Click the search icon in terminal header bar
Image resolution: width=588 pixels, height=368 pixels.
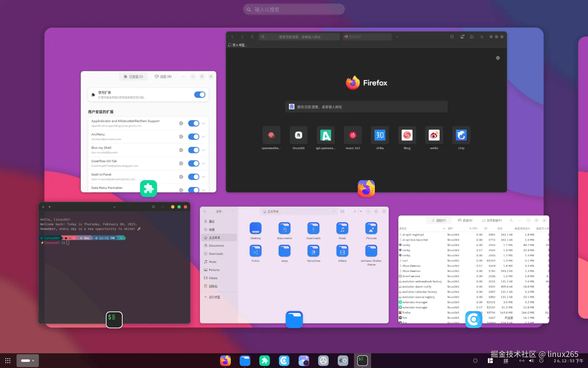pos(153,207)
